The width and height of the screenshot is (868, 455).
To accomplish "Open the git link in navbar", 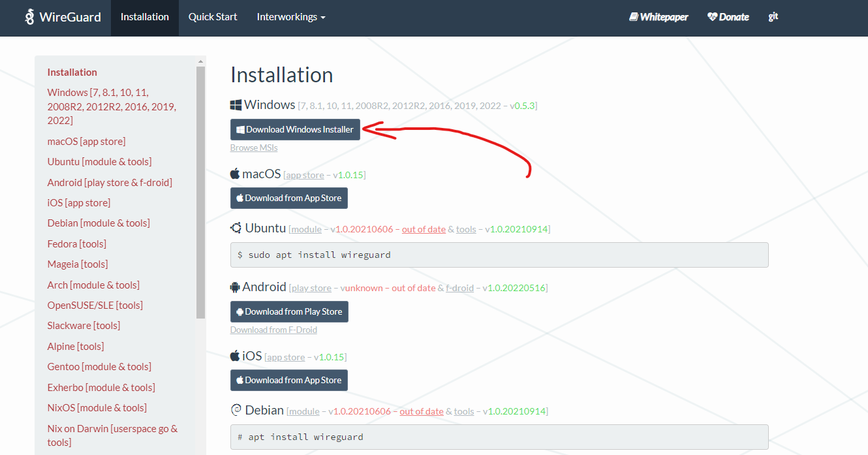I will click(773, 17).
